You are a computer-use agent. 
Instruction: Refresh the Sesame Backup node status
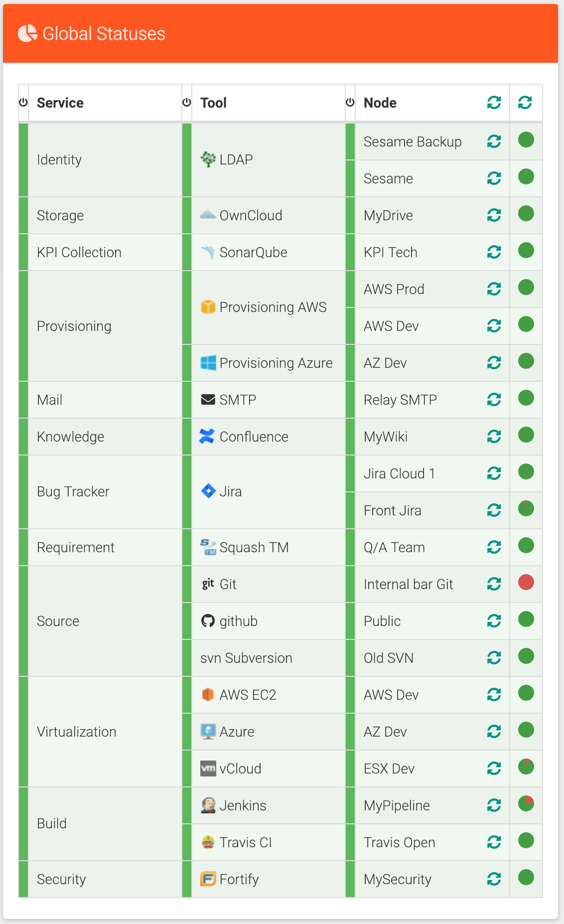click(494, 142)
